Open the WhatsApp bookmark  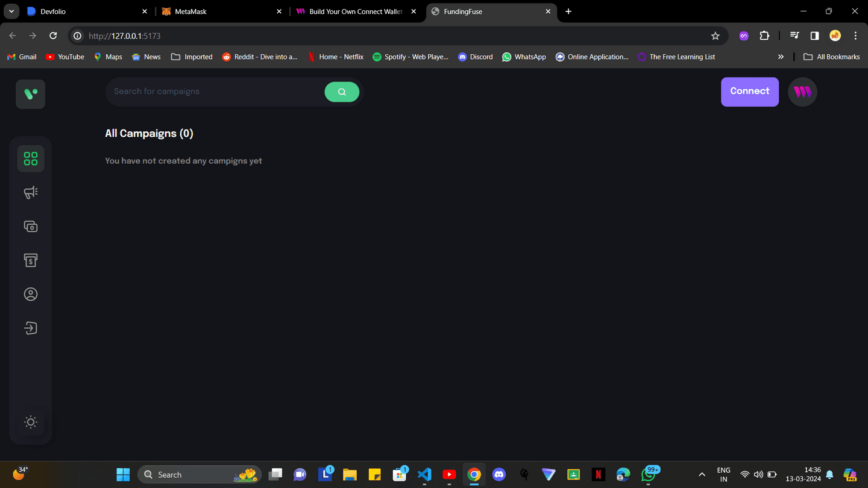point(524,57)
